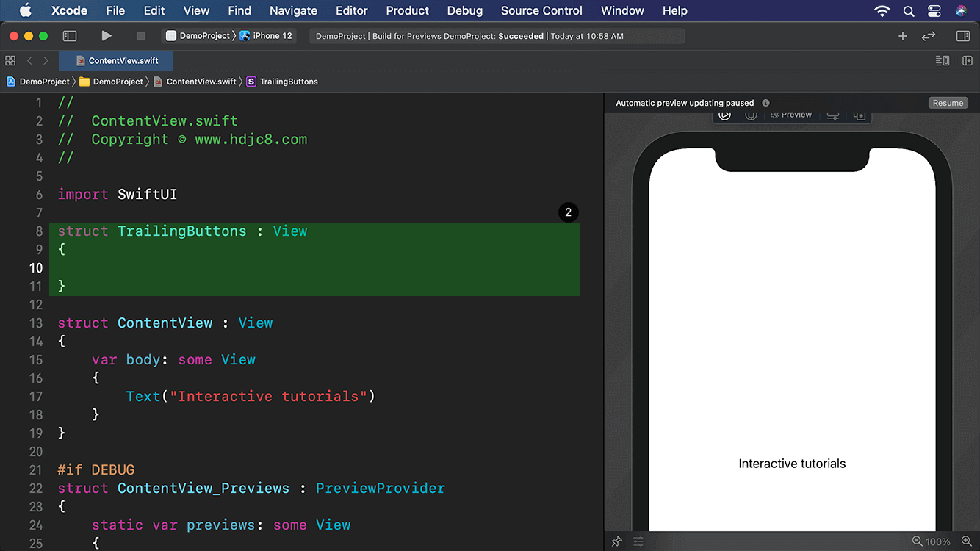
Task: Open the Xcode menu
Action: [x=69, y=10]
